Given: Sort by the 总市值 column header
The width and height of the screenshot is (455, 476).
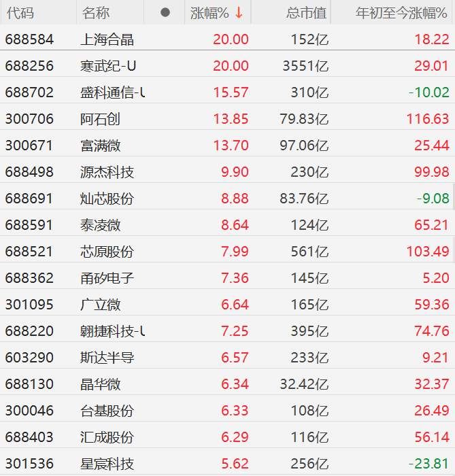Looking at the screenshot, I should coord(306,13).
